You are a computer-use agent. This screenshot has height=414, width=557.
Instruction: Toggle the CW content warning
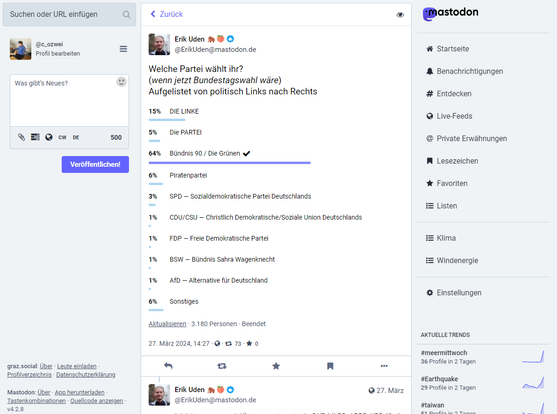(63, 137)
